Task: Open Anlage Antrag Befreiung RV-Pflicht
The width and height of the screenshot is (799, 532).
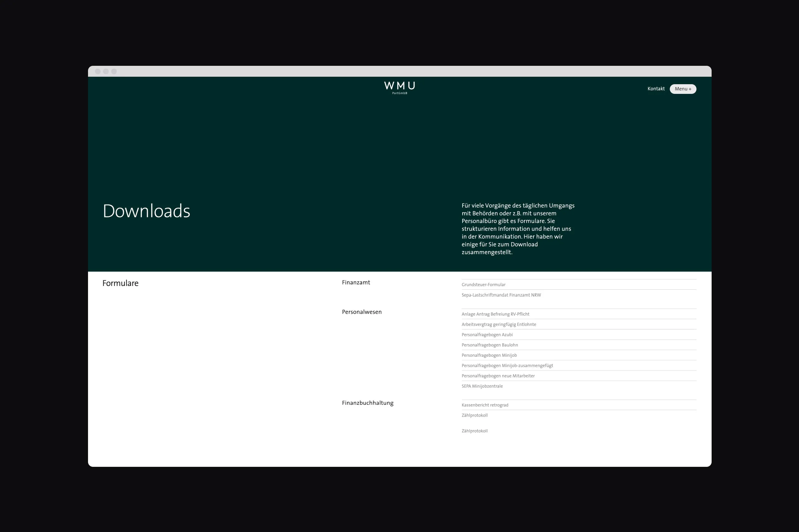Action: click(495, 314)
